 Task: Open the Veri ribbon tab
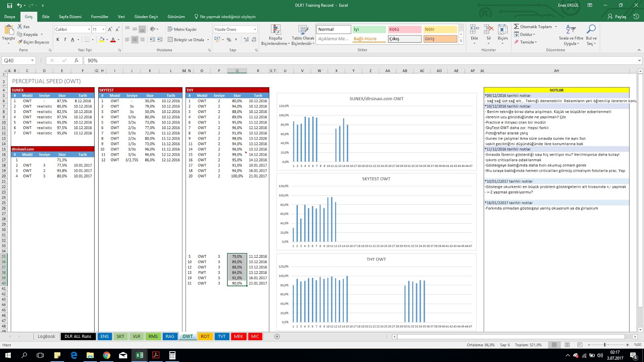[x=121, y=16]
